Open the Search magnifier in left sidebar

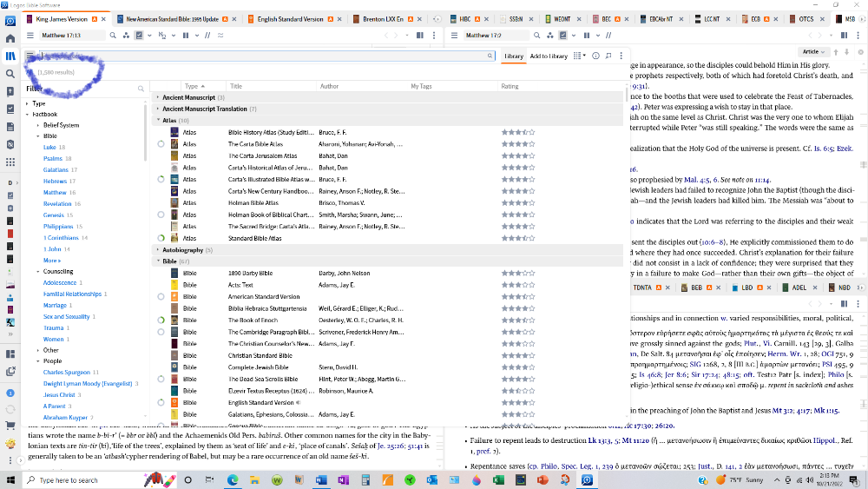point(10,74)
